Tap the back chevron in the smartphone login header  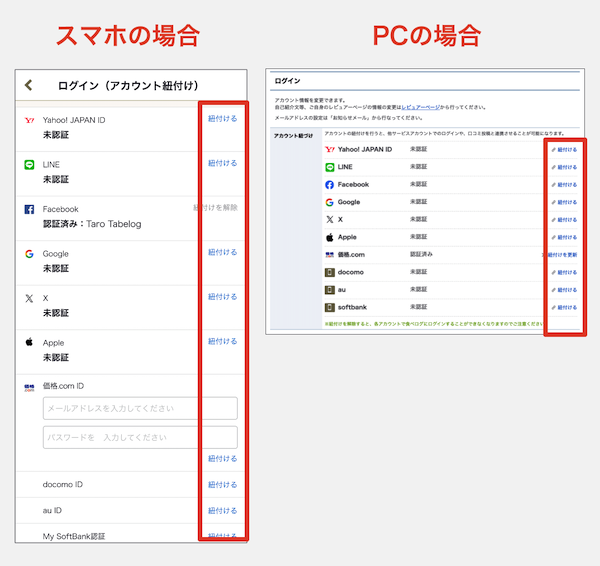29,86
